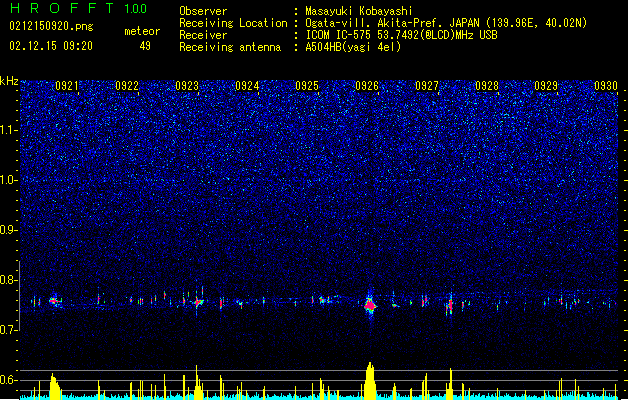Click the Receiver field label
Viewport: 629px width, 400px height.
click(203, 35)
